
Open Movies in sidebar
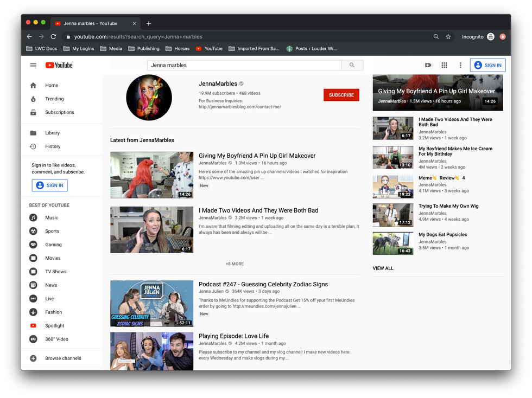(53, 258)
